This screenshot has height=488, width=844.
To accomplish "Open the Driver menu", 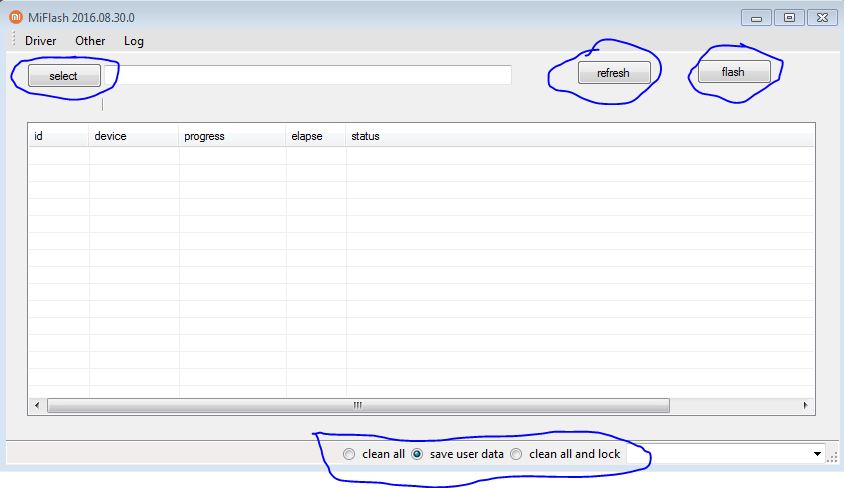I will pyautogui.click(x=40, y=41).
